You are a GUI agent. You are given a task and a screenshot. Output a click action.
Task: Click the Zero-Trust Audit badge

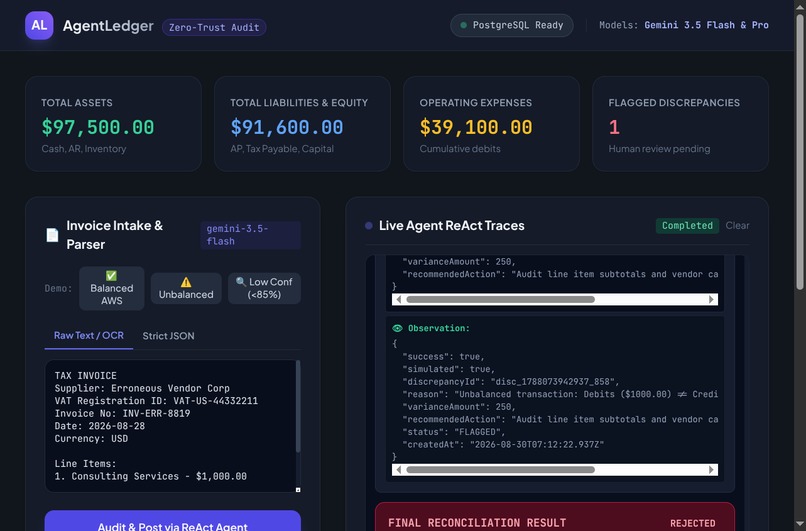[214, 27]
